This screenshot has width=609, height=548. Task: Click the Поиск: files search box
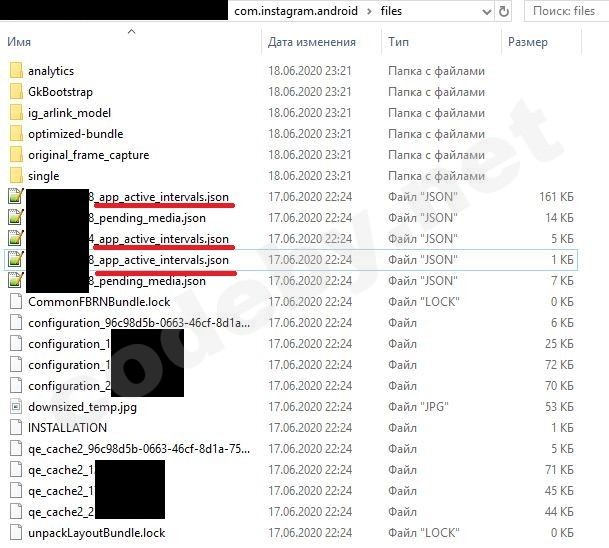point(566,11)
